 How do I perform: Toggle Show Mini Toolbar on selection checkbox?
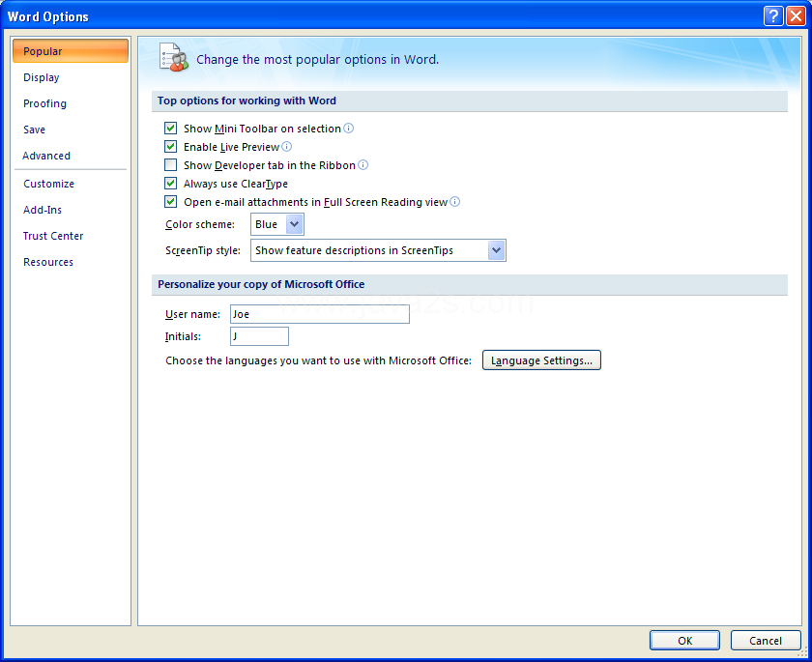[170, 128]
